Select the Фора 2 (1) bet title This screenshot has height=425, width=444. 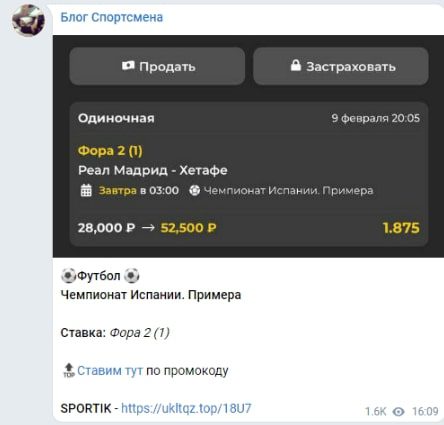click(110, 151)
